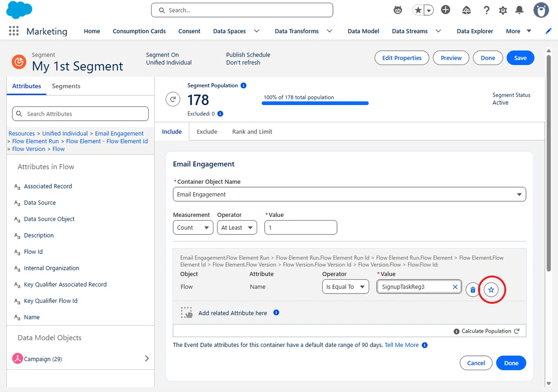Clear the SignupTaskReg3 value with X

(x=455, y=287)
